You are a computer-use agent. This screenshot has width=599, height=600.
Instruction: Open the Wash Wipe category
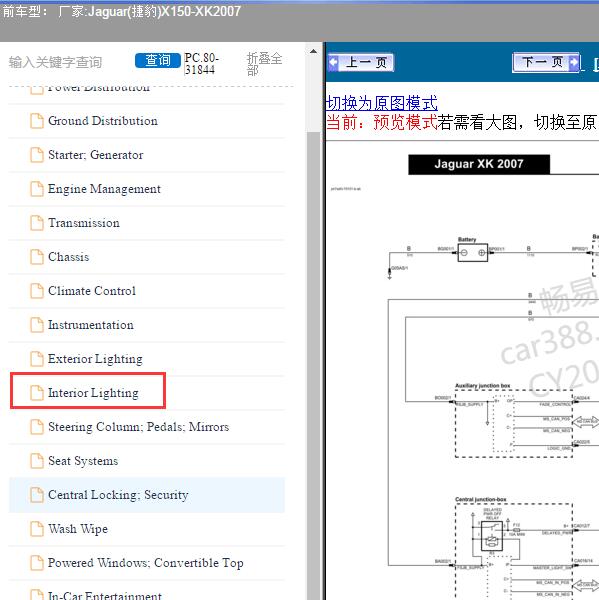click(78, 529)
